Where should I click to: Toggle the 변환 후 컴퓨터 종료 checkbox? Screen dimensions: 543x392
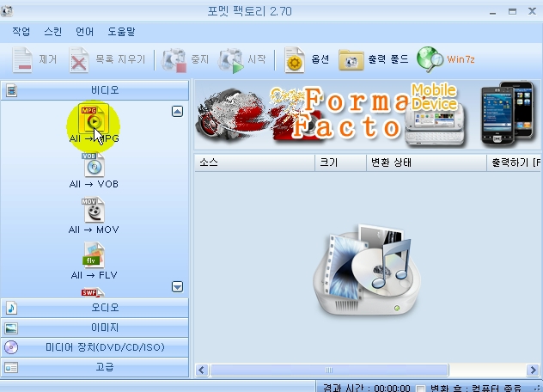pyautogui.click(x=420, y=388)
